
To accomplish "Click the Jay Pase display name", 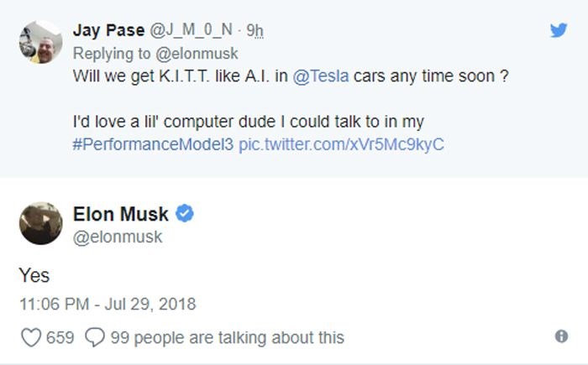I will point(109,30).
